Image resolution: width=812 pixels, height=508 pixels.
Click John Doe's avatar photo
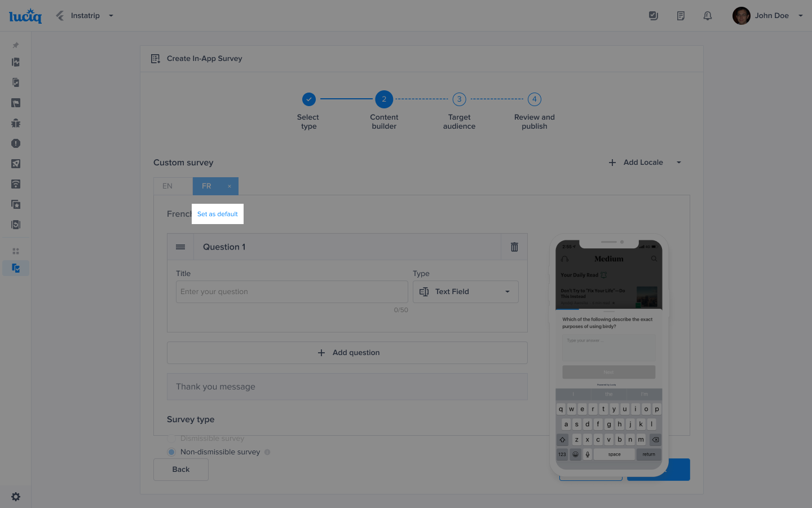(x=742, y=16)
